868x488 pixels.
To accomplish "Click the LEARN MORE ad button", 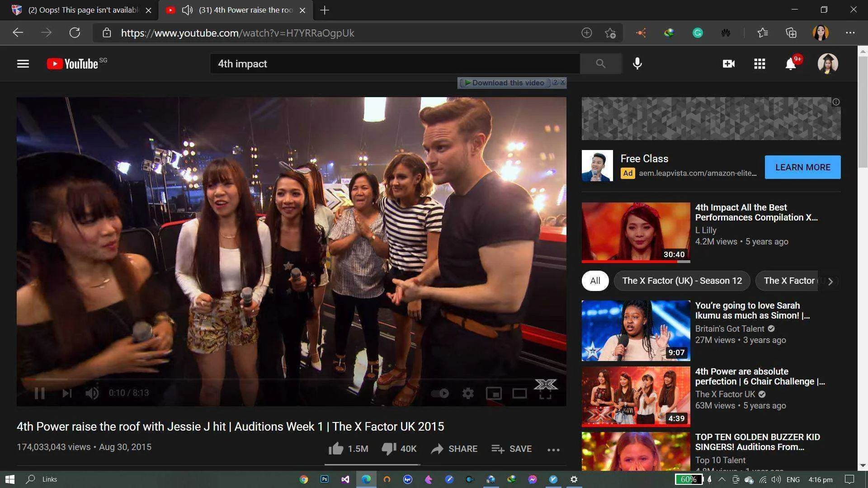I will [x=802, y=167].
